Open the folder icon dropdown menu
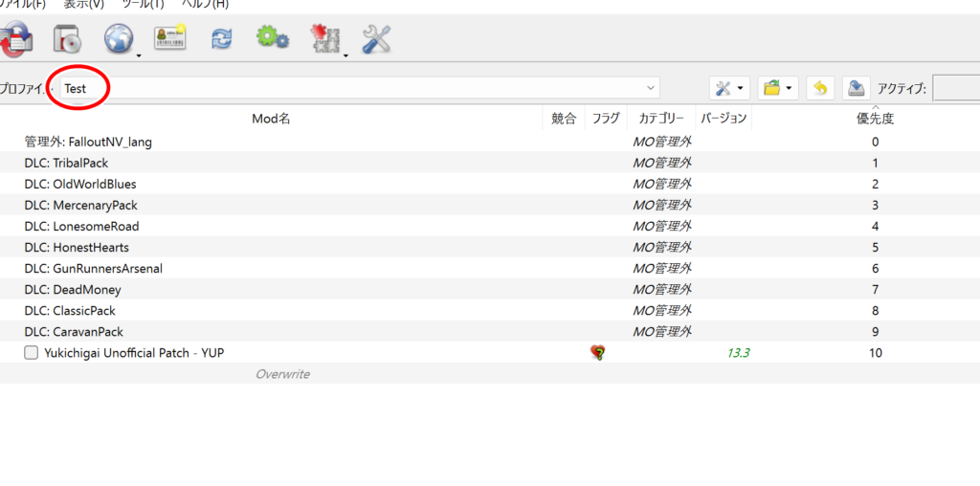 (x=777, y=88)
